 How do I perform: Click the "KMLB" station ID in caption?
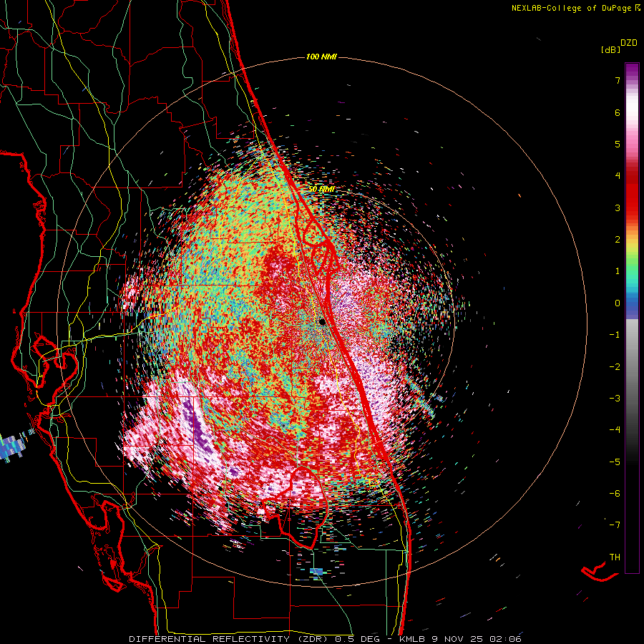[x=413, y=639]
